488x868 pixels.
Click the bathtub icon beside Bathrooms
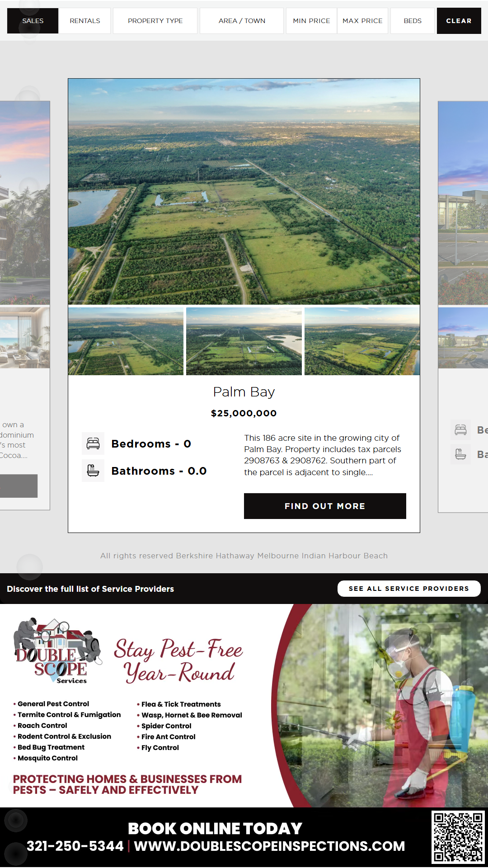[93, 471]
